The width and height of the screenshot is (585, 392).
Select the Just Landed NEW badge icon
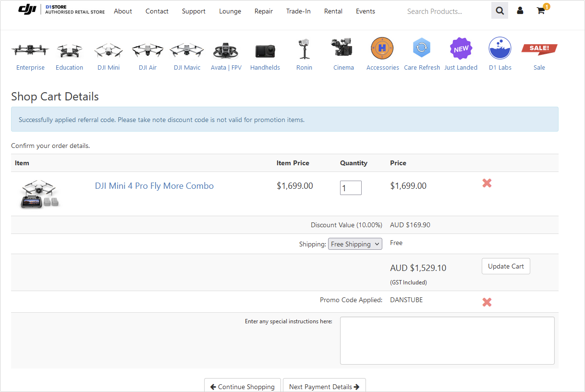[461, 49]
